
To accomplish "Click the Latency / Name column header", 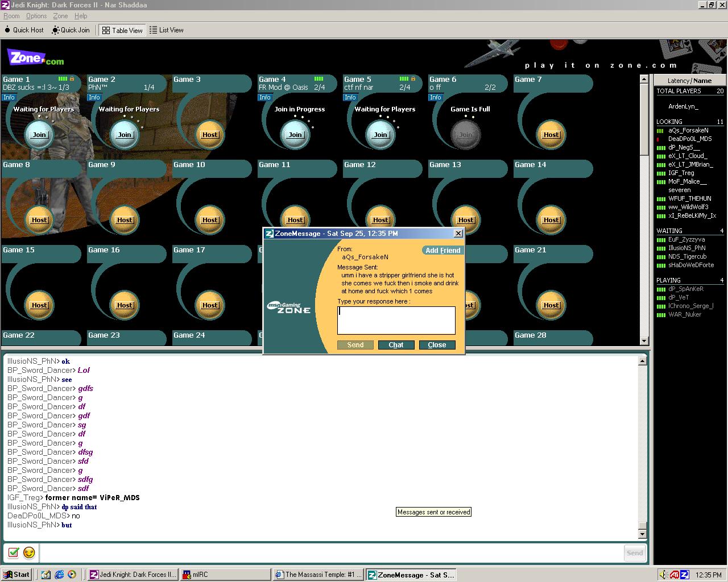I will [690, 81].
